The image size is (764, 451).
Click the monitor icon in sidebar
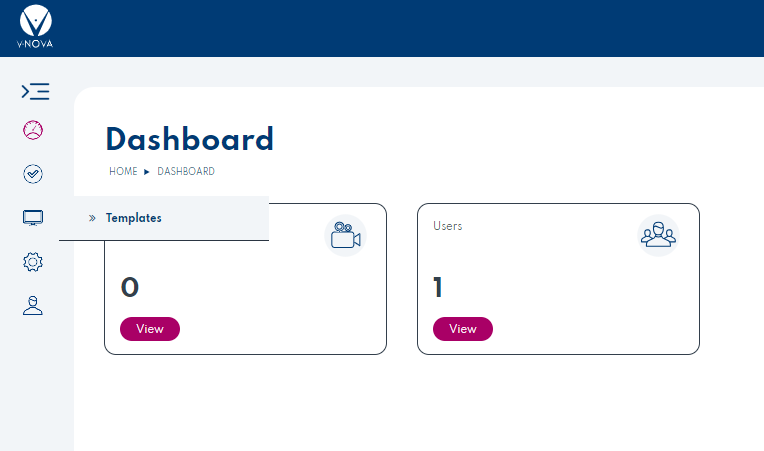point(33,218)
